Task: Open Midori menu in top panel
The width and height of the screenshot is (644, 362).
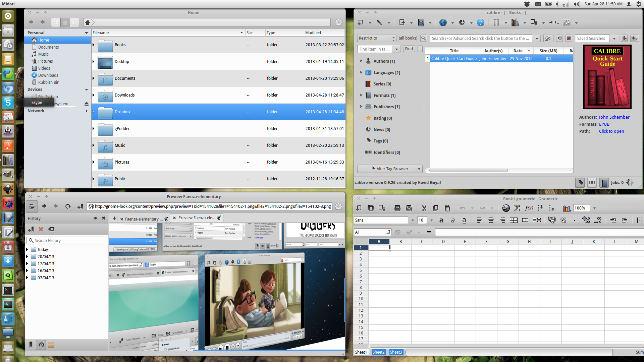Action: [8, 4]
